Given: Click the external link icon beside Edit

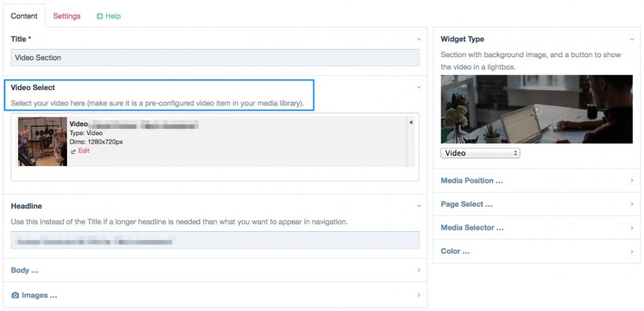Looking at the screenshot, I should pyautogui.click(x=73, y=151).
